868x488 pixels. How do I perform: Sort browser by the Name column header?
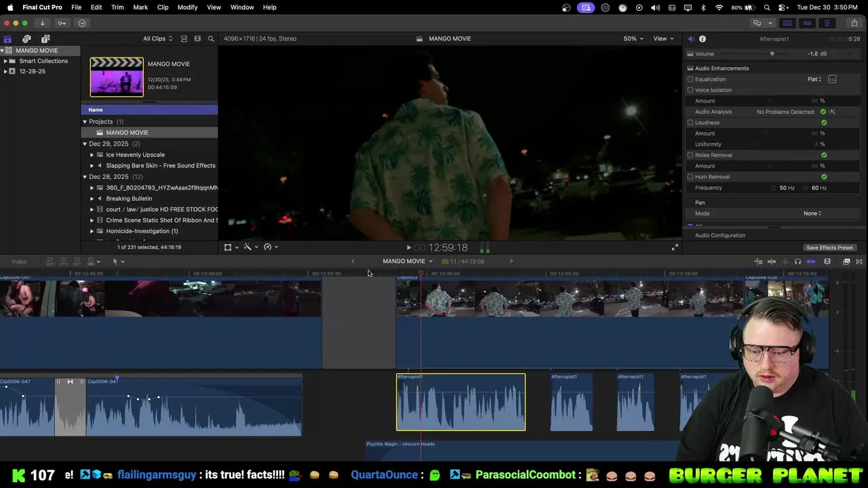(x=149, y=110)
